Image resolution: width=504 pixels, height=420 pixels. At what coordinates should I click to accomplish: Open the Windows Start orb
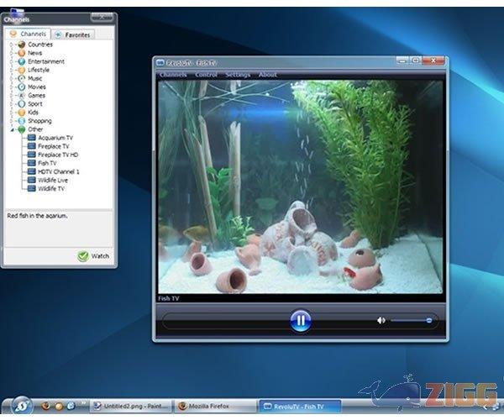20,405
